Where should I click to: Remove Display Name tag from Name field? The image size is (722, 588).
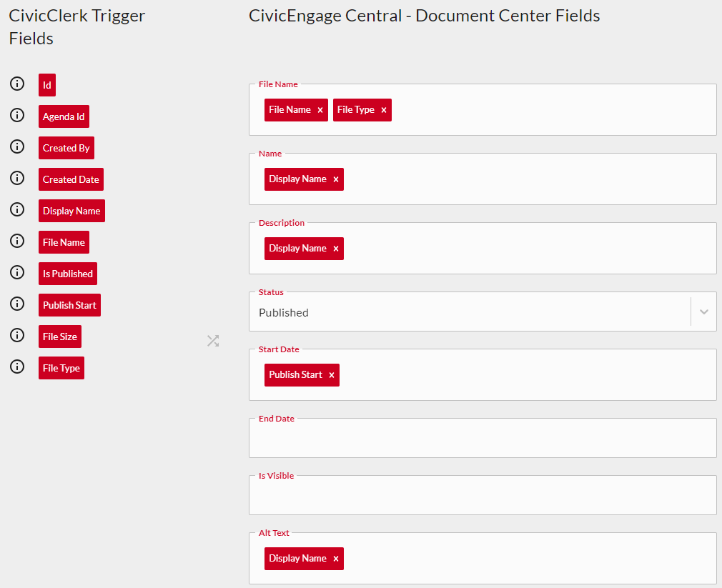pyautogui.click(x=336, y=179)
